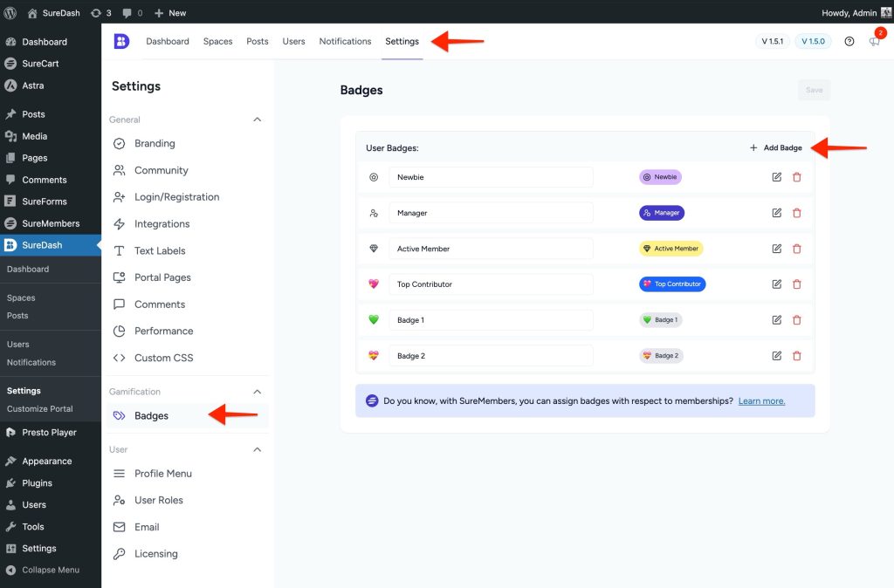
Task: Edit the Newbie badge using the pencil icon
Action: (775, 177)
